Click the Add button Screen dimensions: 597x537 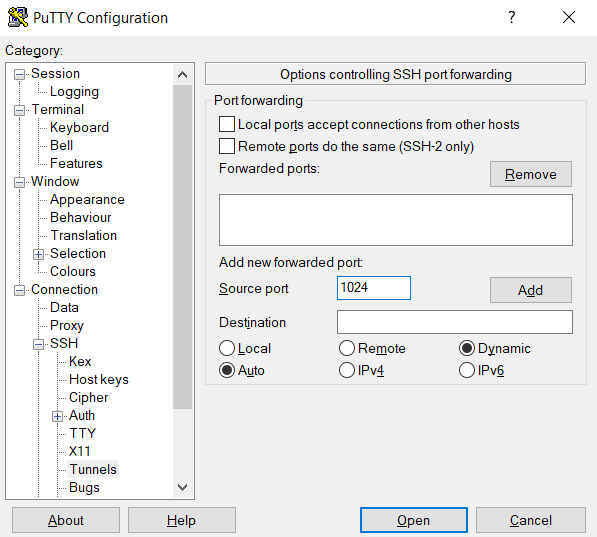click(531, 290)
